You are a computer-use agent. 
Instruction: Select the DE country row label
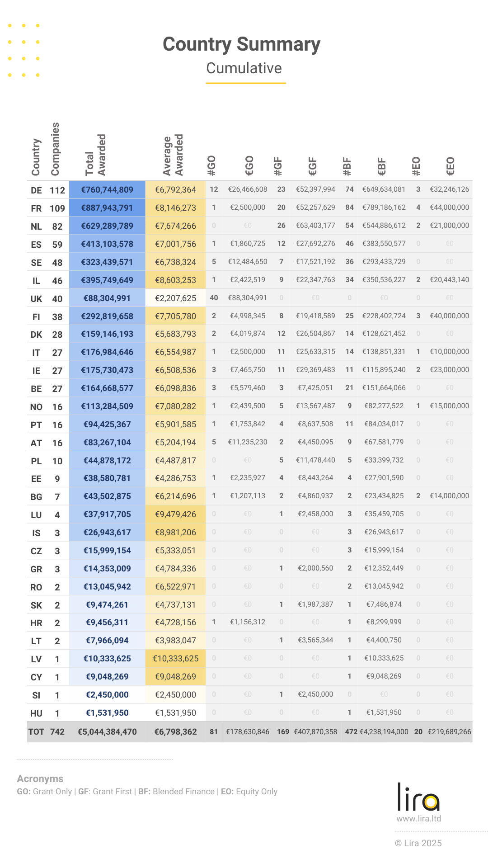[x=36, y=190]
